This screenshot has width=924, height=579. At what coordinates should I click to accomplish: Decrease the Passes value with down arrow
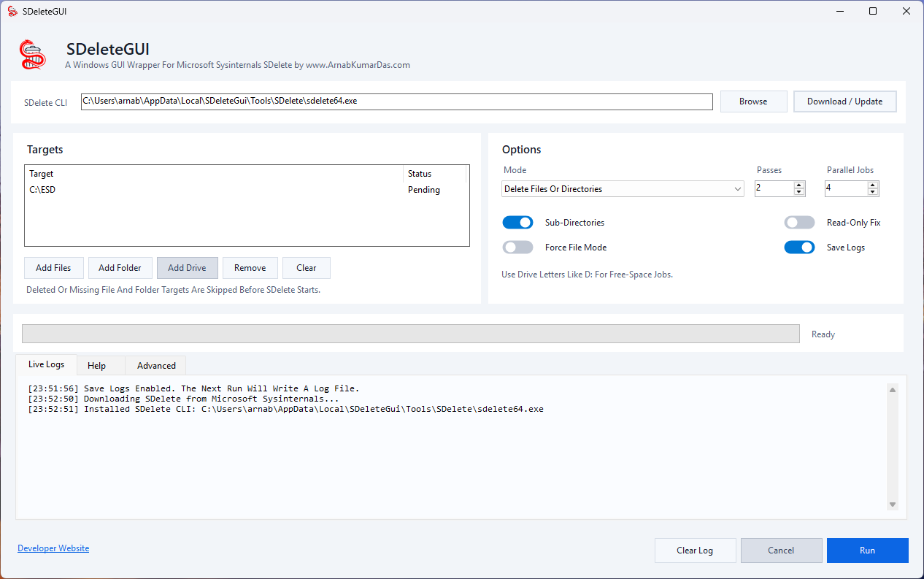pos(799,193)
